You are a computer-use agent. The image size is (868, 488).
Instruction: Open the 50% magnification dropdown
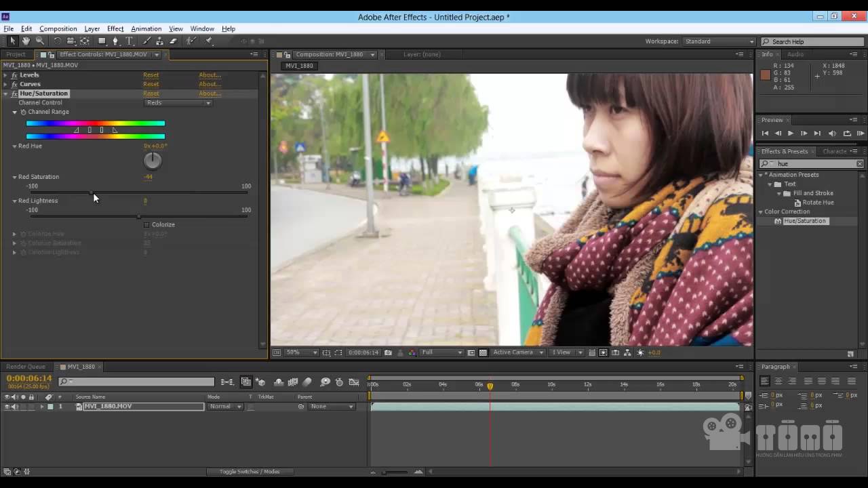point(300,352)
